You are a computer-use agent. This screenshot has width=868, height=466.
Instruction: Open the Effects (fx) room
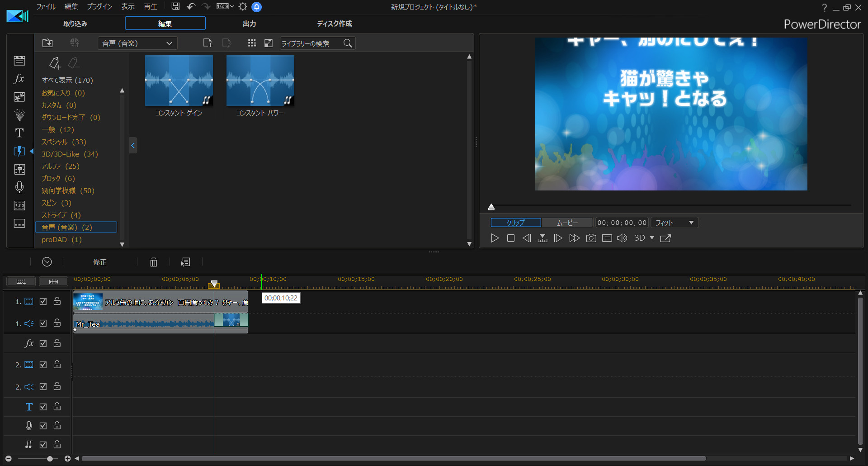click(19, 79)
